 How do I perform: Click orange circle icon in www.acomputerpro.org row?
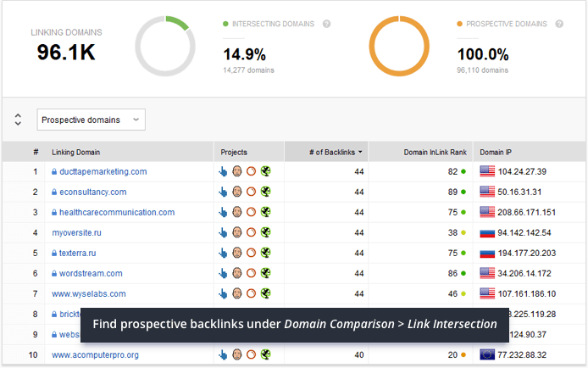tap(252, 354)
